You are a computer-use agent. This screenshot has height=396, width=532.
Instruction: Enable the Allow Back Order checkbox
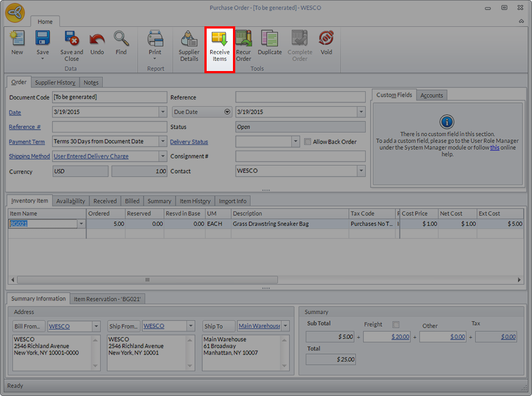pos(307,142)
